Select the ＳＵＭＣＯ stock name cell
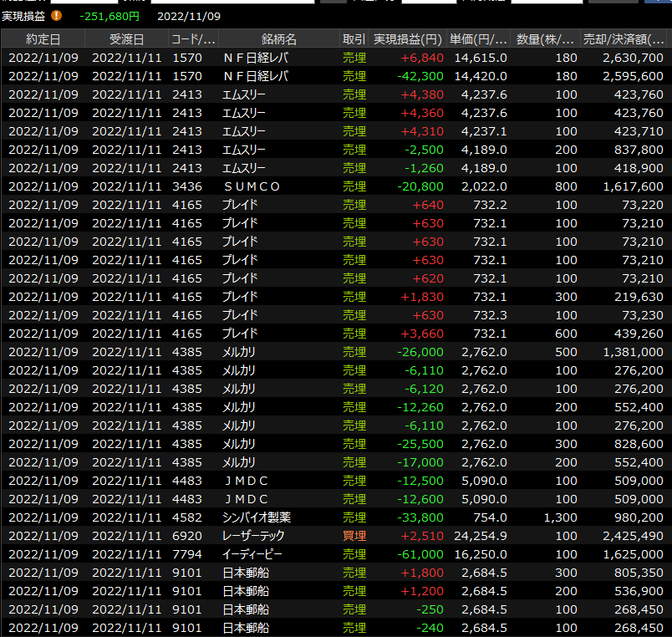Image resolution: width=672 pixels, height=637 pixels. 252,186
